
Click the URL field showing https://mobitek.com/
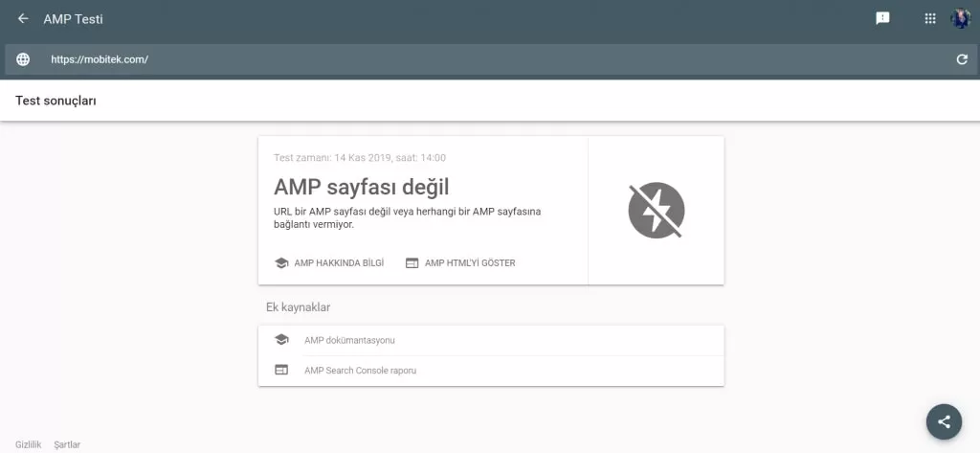pos(490,59)
